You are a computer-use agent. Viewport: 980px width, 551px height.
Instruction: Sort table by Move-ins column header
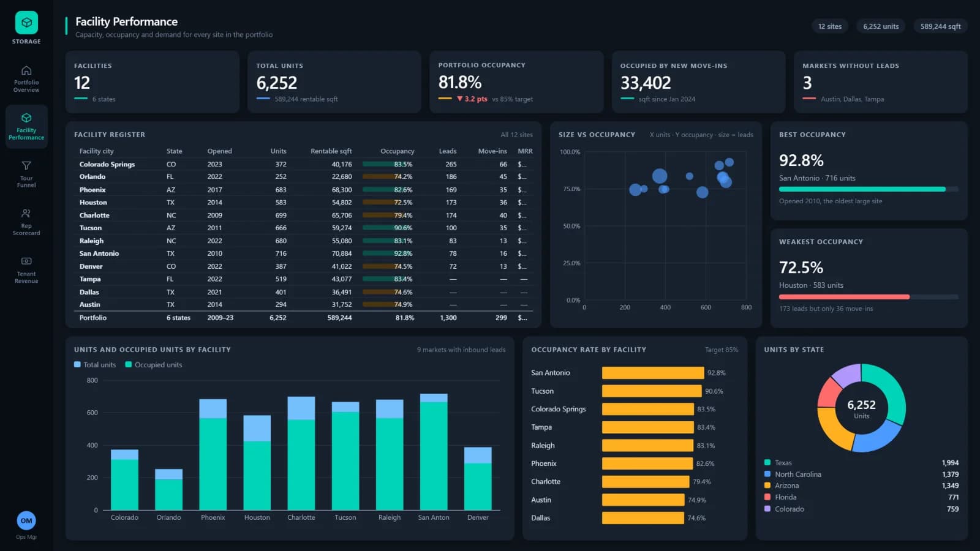pyautogui.click(x=492, y=151)
